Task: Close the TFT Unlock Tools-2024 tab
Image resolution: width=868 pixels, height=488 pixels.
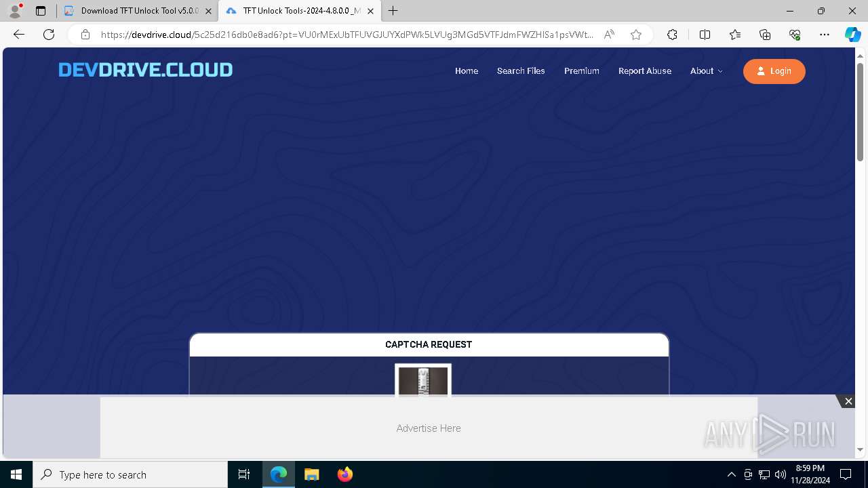Action: [370, 11]
